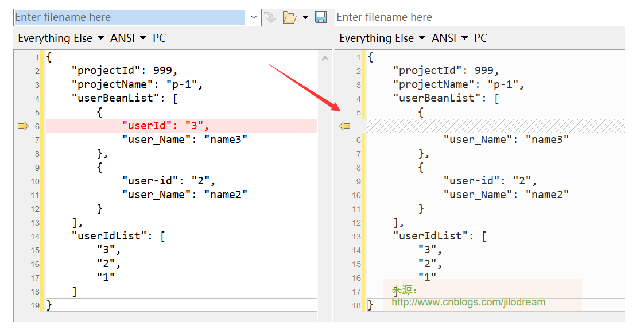Screen dimensions: 644x329
Task: Click the hatched missing-line gap in right pane
Action: click(494, 126)
